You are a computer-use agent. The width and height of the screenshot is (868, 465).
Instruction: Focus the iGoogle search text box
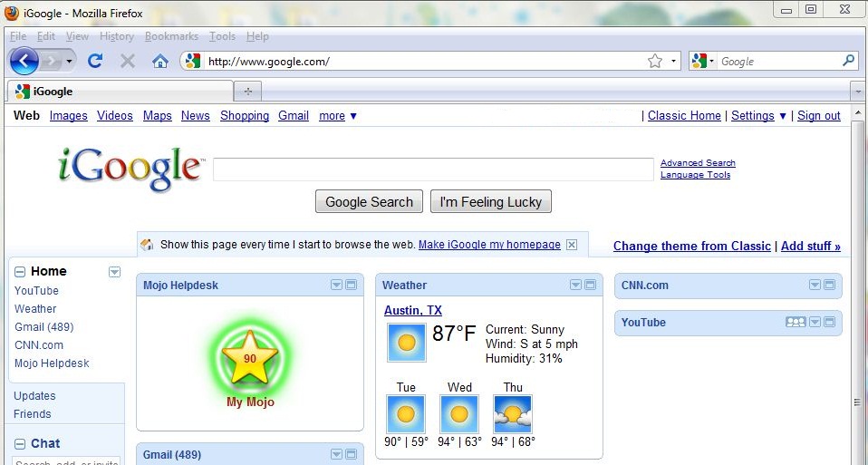[x=433, y=170]
